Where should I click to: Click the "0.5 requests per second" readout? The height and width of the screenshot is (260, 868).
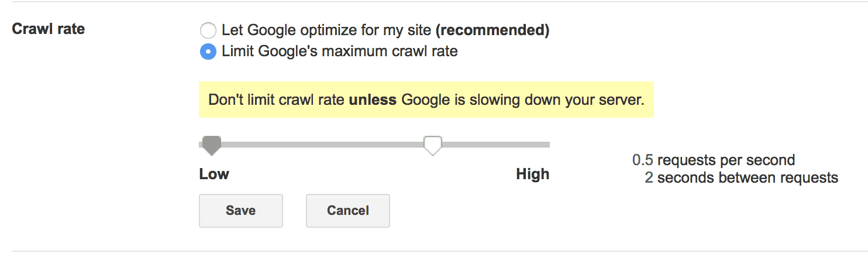[714, 160]
